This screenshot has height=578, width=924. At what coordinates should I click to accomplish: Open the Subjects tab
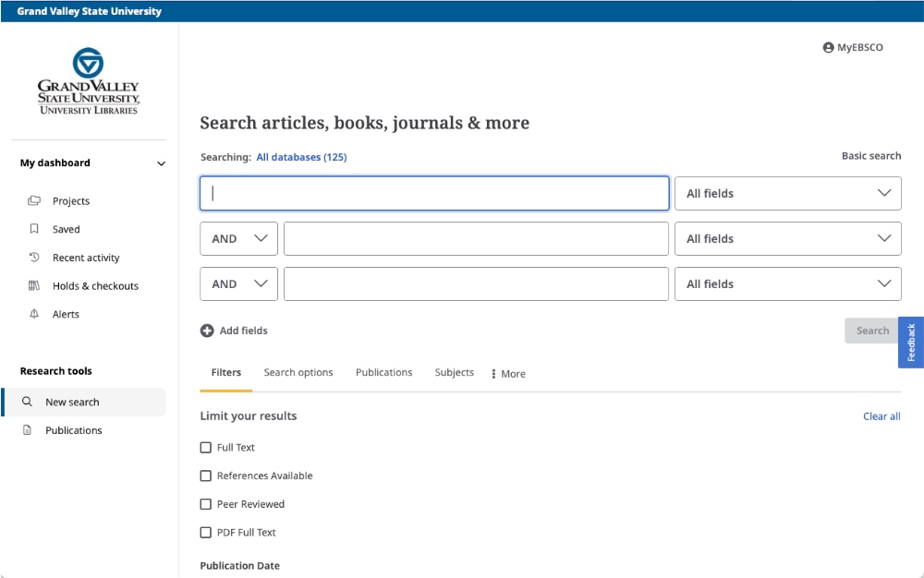coord(454,372)
